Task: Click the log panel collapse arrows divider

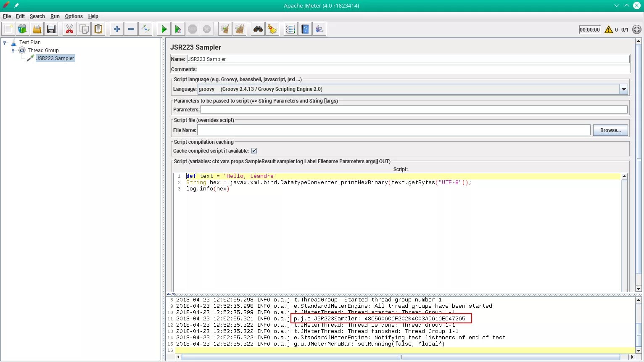Action: 171,294
